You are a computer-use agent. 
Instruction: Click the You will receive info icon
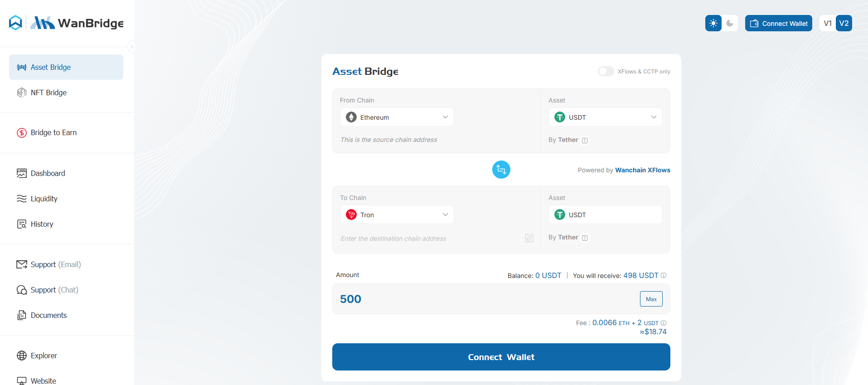coord(664,275)
